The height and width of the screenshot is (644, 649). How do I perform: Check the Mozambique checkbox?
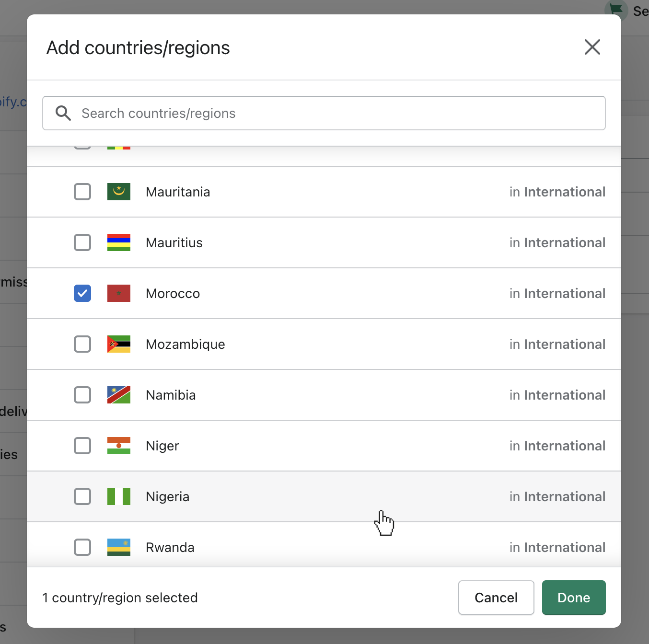pyautogui.click(x=82, y=344)
